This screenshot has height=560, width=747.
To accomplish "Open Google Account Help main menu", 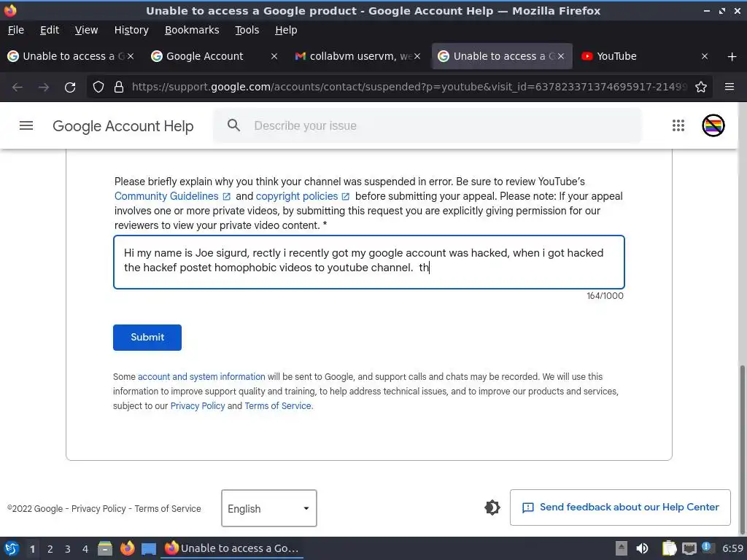I will coord(26,125).
